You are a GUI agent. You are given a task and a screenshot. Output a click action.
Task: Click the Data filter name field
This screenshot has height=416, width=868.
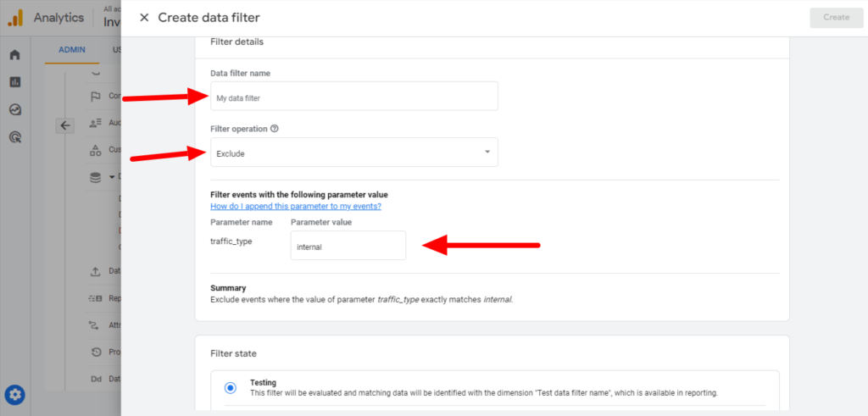[353, 97]
